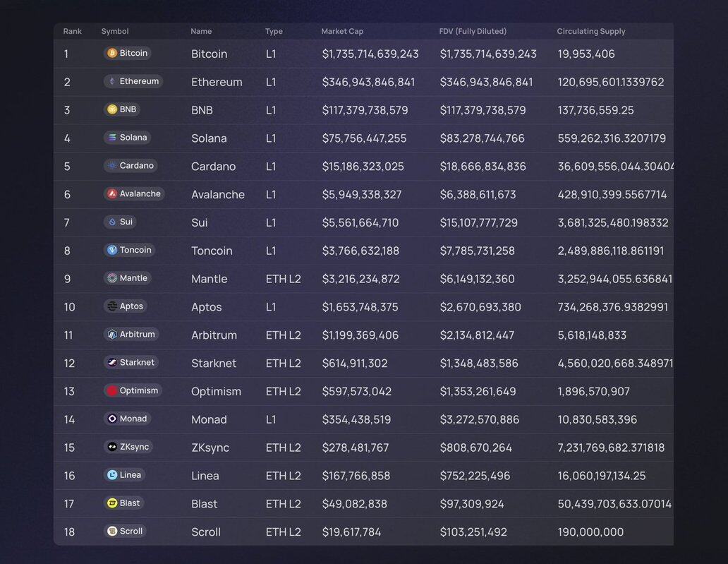Click the FDV (Fully Diluted) column header
The image size is (728, 564).
point(473,31)
